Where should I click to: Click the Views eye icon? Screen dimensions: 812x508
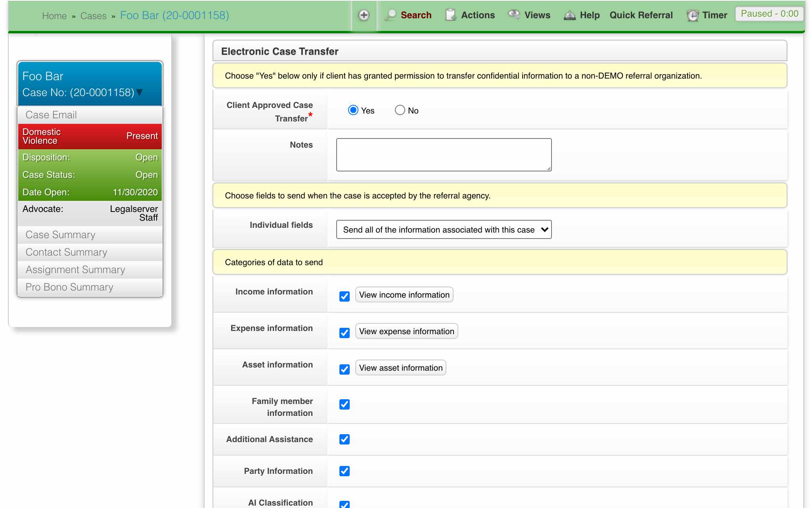514,15
